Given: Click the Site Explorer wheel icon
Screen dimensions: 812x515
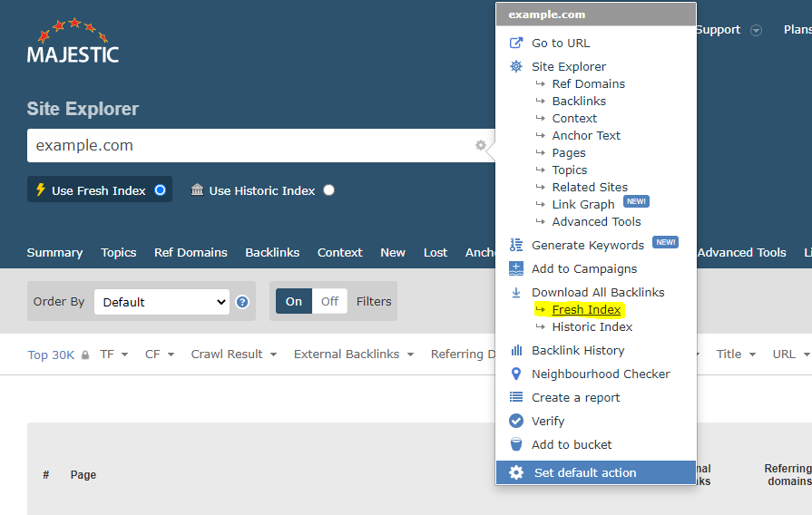Looking at the screenshot, I should coord(516,66).
